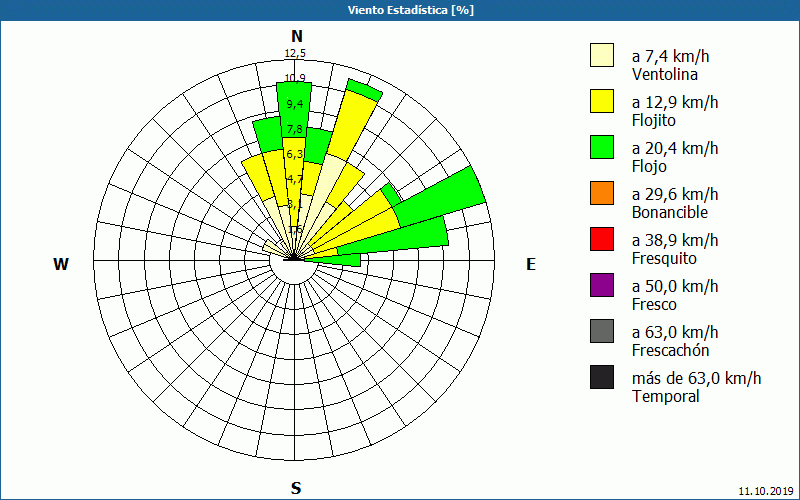Click the N compass label
Image resolution: width=800 pixels, height=500 pixels.
tap(296, 36)
